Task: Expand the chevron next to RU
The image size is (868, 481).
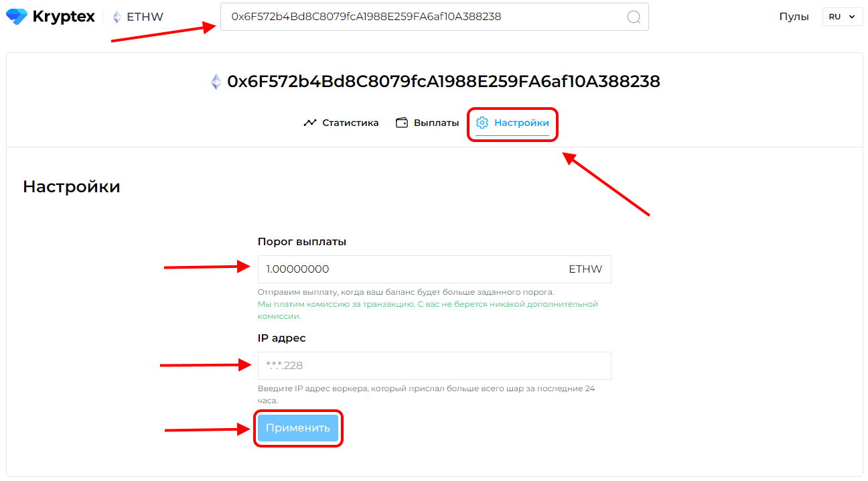Action: (x=852, y=17)
